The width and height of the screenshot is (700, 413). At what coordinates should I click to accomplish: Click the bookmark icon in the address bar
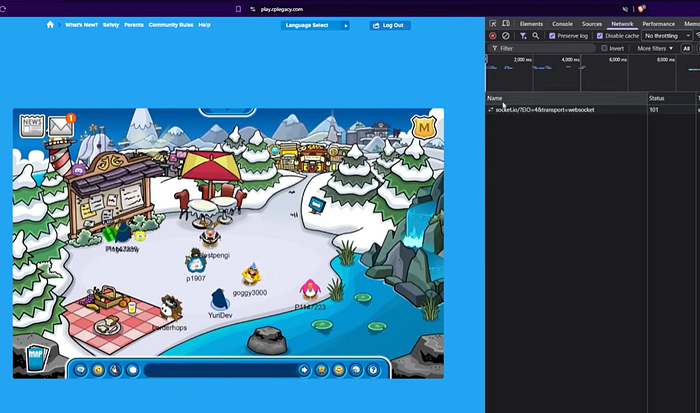[238, 9]
